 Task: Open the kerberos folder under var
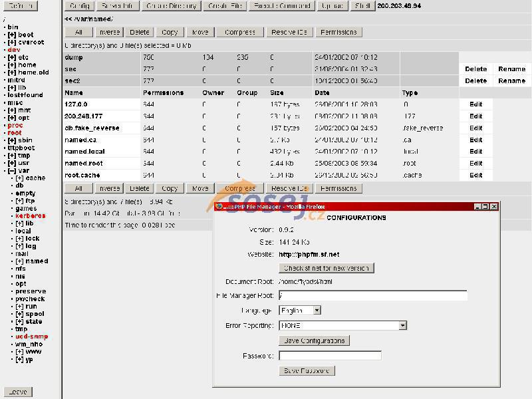[x=30, y=215]
